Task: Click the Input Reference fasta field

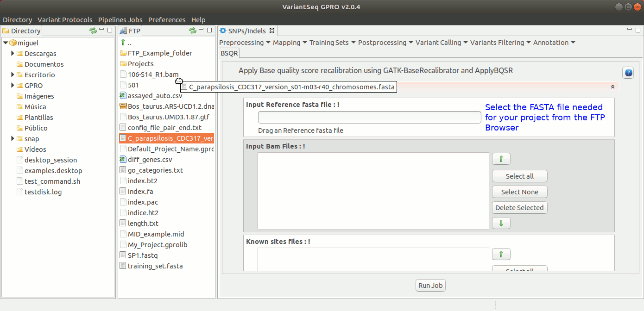Action: (x=369, y=118)
